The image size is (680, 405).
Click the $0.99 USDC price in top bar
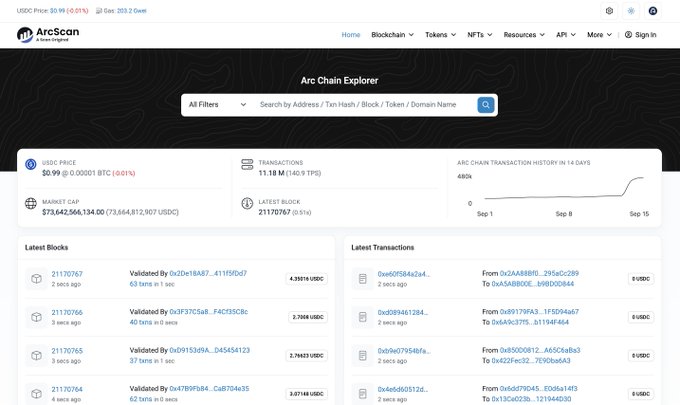click(57, 11)
